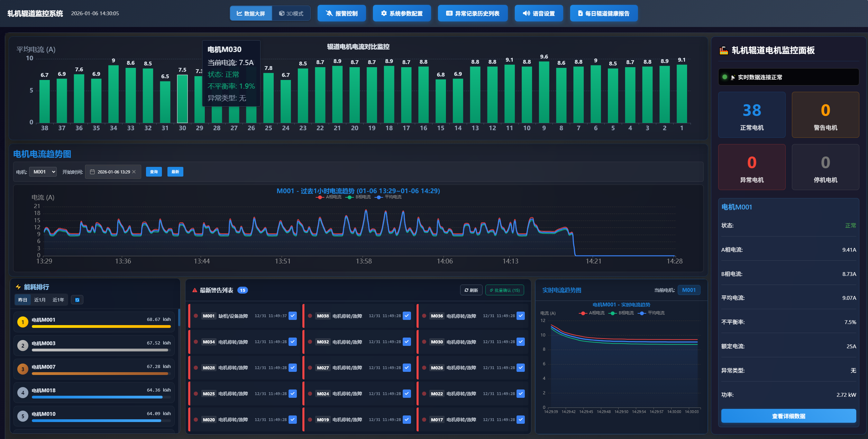Check the M001 缺相/设备故障 alarm checkbox
Screen dimensions: 868x439
click(x=293, y=316)
